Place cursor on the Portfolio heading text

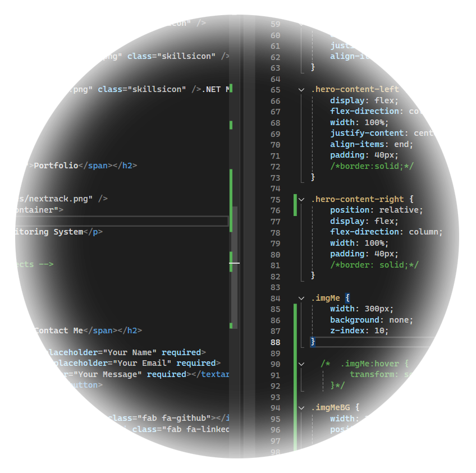tap(56, 166)
